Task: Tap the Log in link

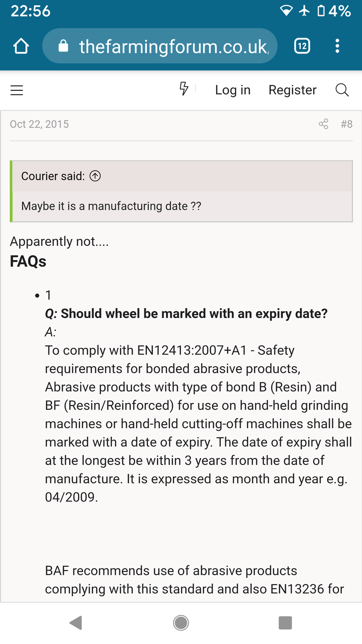Action: (232, 90)
